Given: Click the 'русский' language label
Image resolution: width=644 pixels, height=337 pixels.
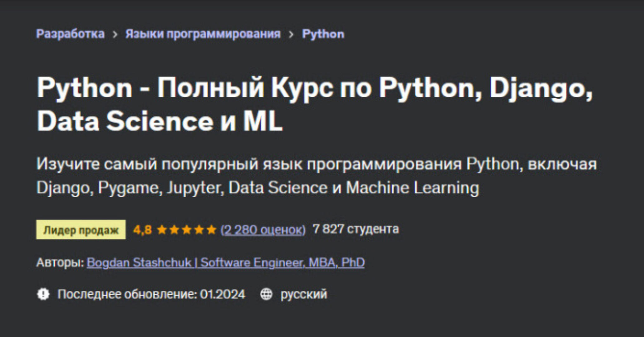Looking at the screenshot, I should pyautogui.click(x=304, y=293).
